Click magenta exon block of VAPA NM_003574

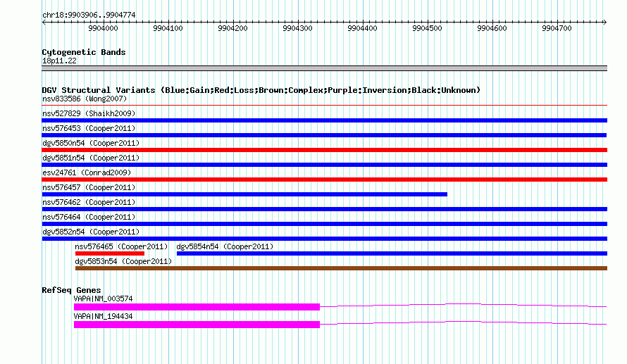197,307
